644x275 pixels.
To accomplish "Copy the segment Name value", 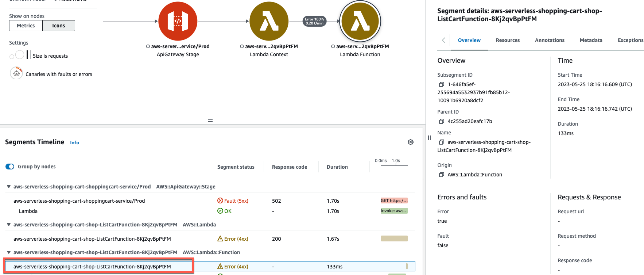I will coord(441,142).
